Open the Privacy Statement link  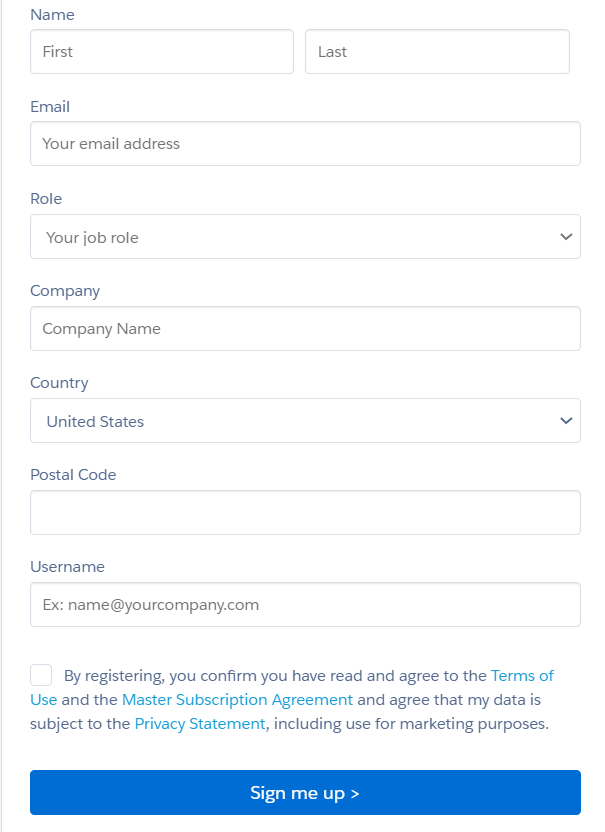pos(200,724)
